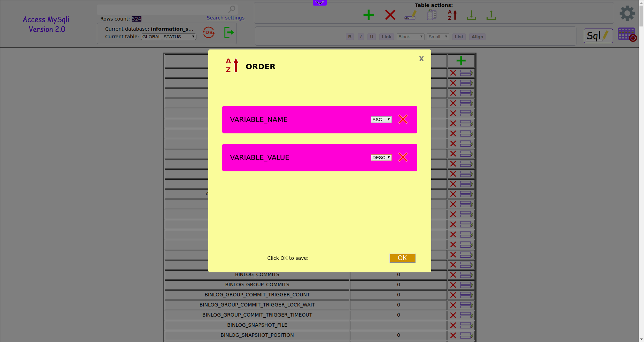Click the copy table clipboard icon

[432, 15]
